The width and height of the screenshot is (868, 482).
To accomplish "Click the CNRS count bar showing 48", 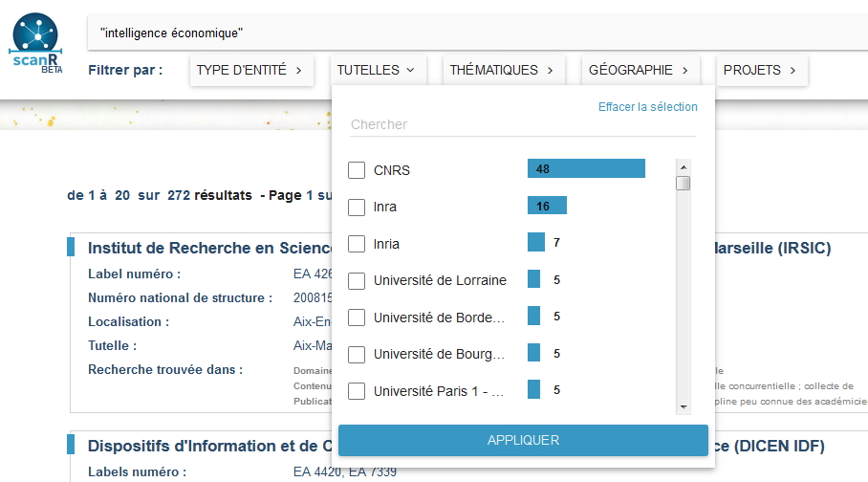I will pyautogui.click(x=586, y=168).
